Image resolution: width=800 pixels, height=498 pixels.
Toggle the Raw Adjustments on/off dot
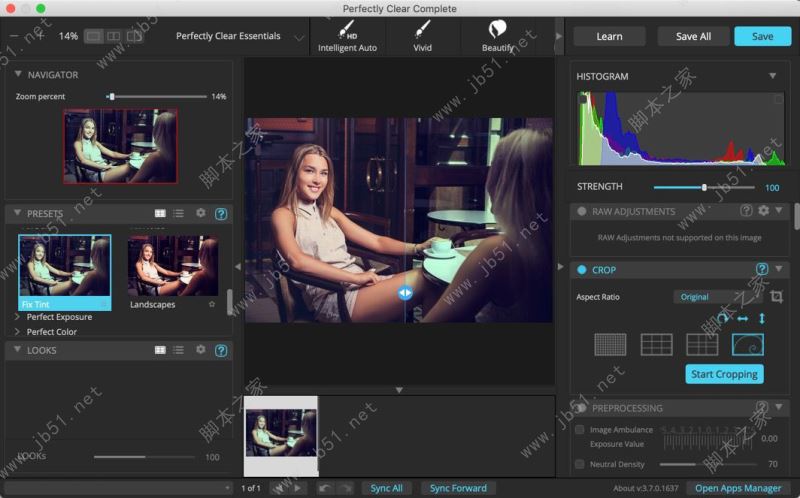pyautogui.click(x=581, y=211)
